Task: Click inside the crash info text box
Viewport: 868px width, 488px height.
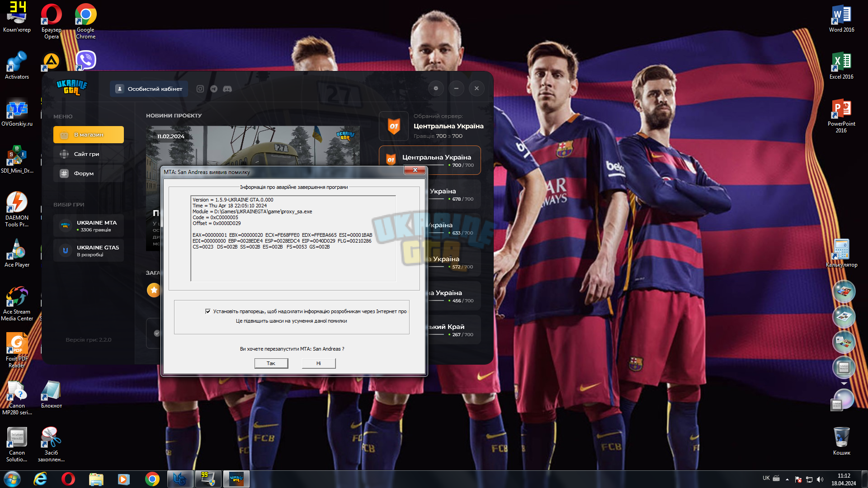Action: (293, 238)
